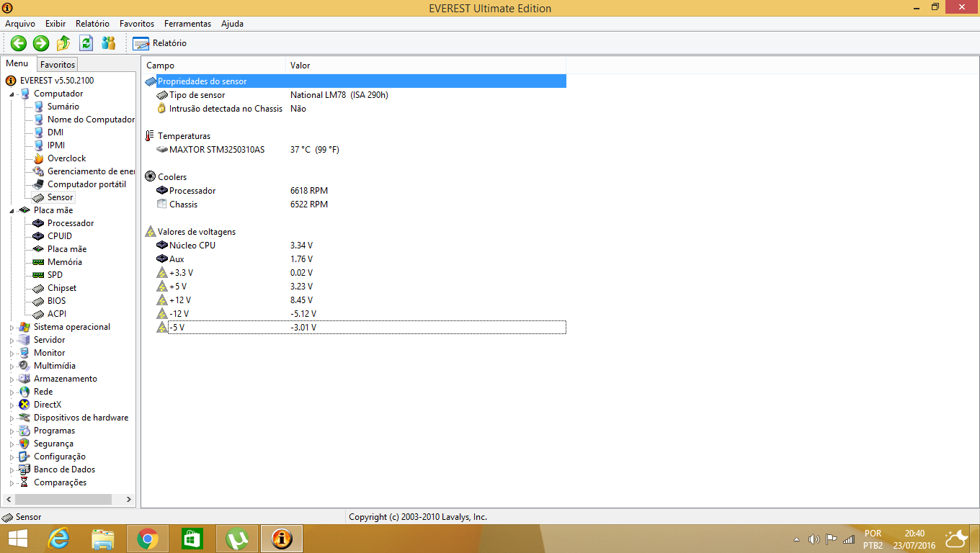Screen dimensions: 980x553
Task: Switch to the Favoritos tab in sidebar
Action: coord(58,64)
